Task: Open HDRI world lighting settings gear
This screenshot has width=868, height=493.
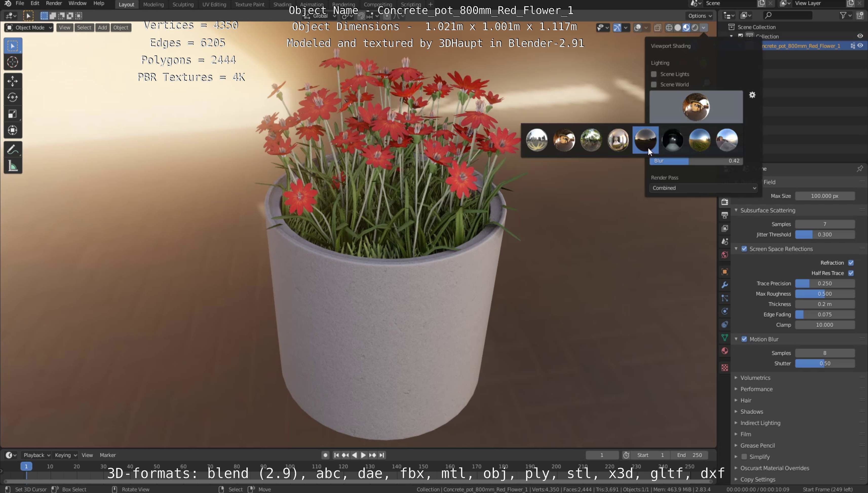Action: [x=752, y=95]
